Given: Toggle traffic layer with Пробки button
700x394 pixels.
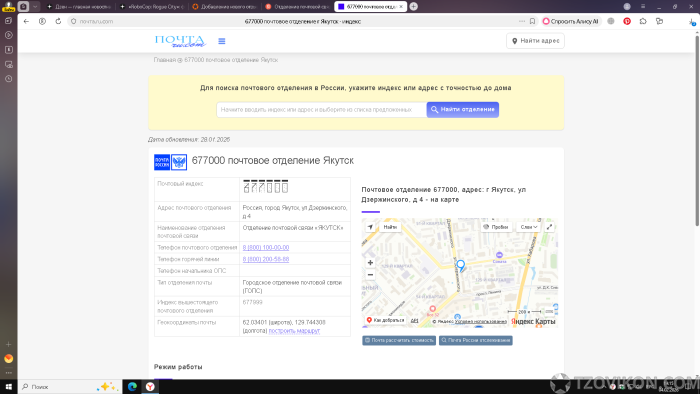Looking at the screenshot, I should pyautogui.click(x=496, y=227).
